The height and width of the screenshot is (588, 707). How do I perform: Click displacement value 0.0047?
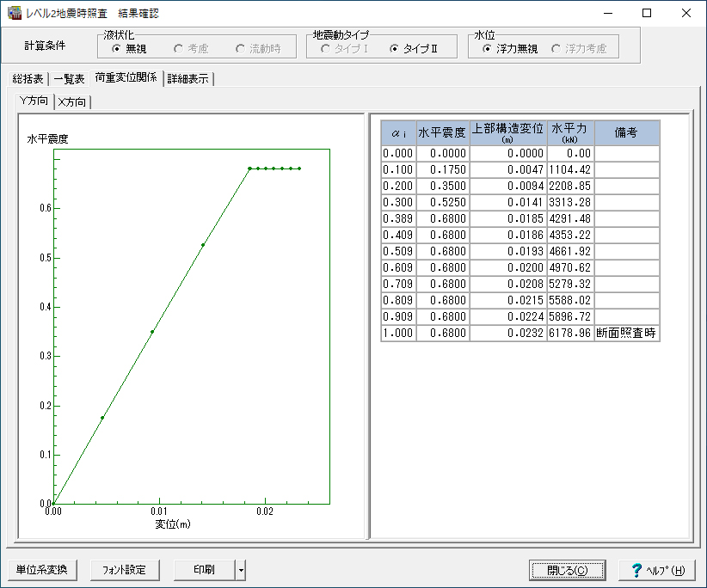[508, 170]
